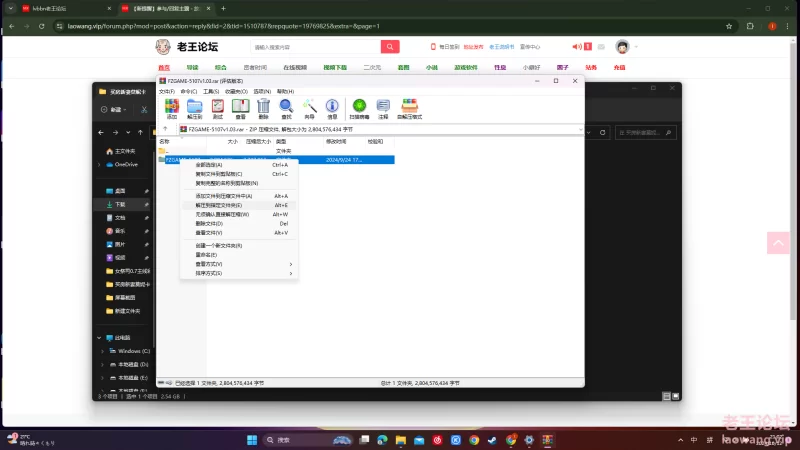Viewport: 800px width, 450px height.
Task: Choose View file (Alt+V) in context menu
Action: coord(239,233)
